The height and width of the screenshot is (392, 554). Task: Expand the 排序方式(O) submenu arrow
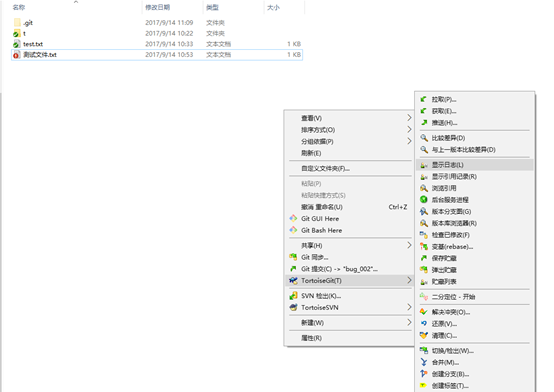pyautogui.click(x=409, y=129)
